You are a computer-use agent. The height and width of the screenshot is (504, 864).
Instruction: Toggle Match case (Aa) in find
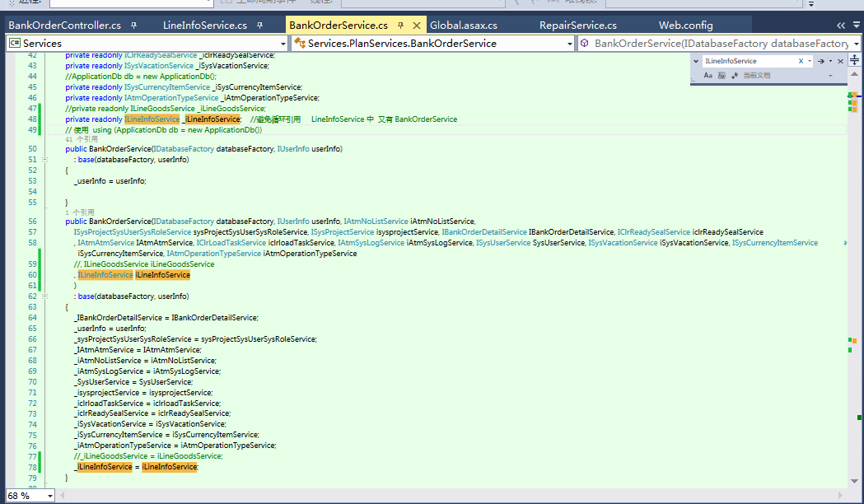tap(708, 75)
